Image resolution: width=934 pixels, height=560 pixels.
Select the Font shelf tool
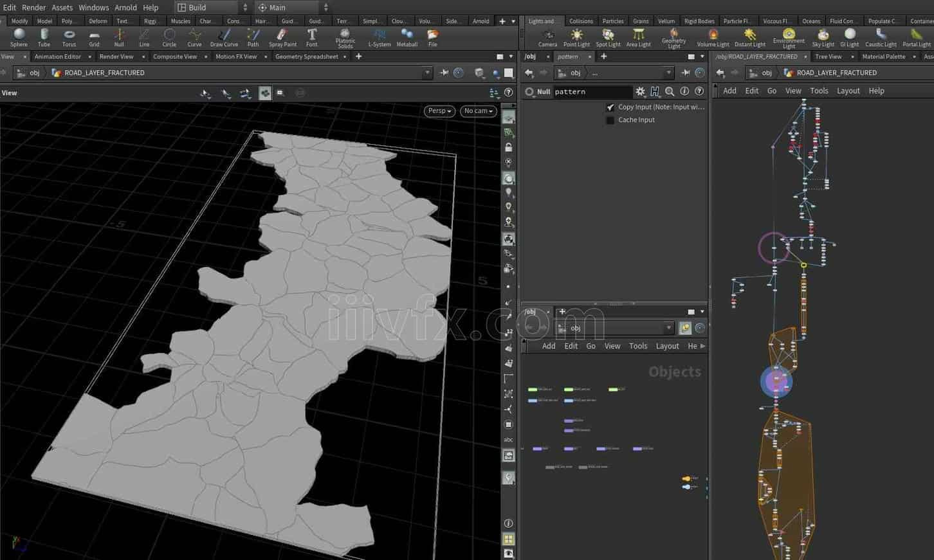point(312,38)
